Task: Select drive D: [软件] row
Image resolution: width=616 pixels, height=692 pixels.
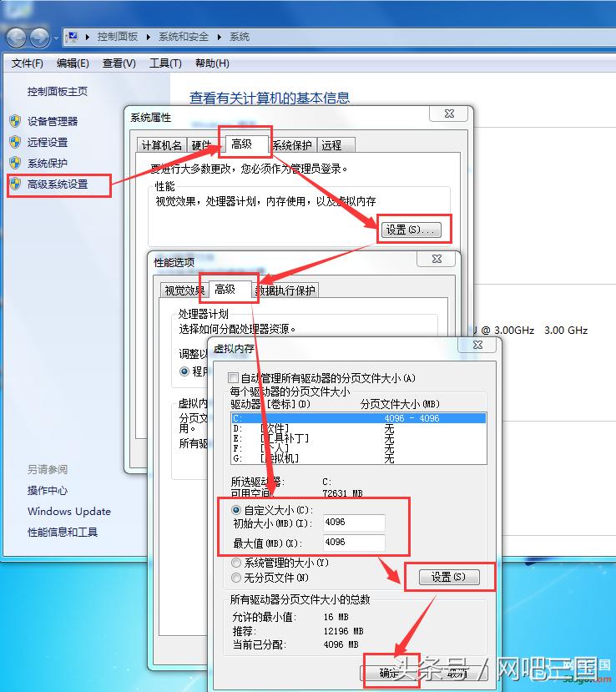Action: [x=358, y=428]
